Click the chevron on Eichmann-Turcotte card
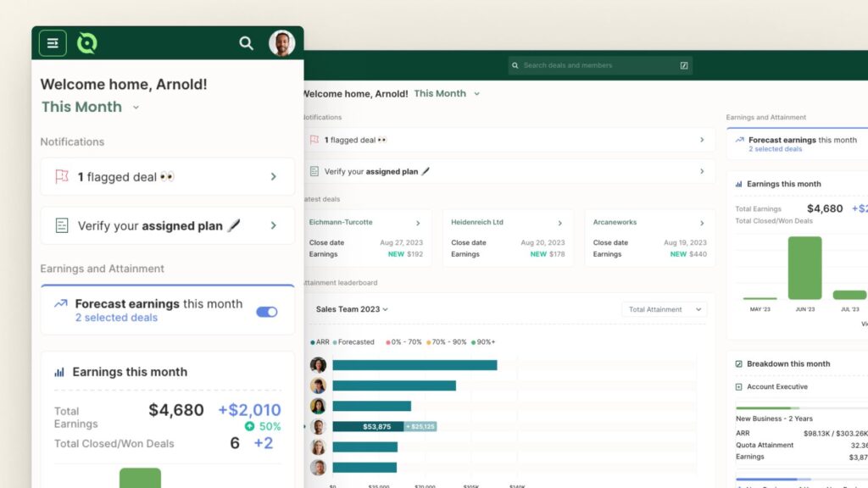This screenshot has width=868, height=488. [x=418, y=223]
